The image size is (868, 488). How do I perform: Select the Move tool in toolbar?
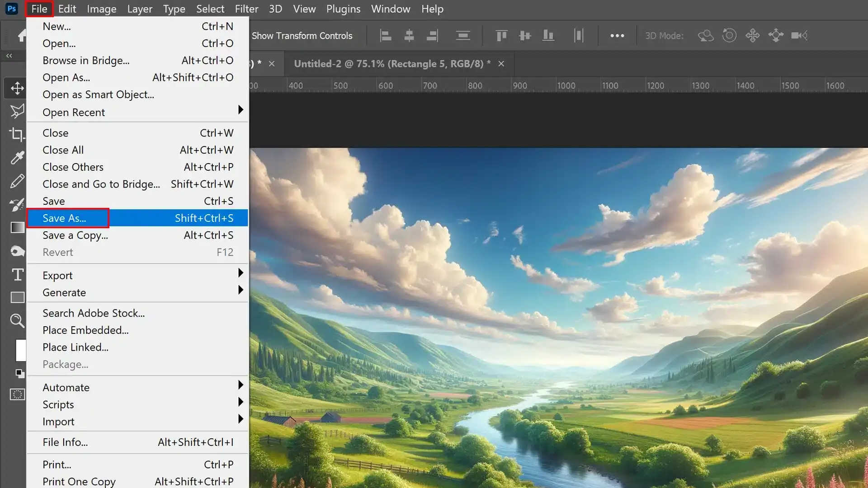click(x=17, y=88)
